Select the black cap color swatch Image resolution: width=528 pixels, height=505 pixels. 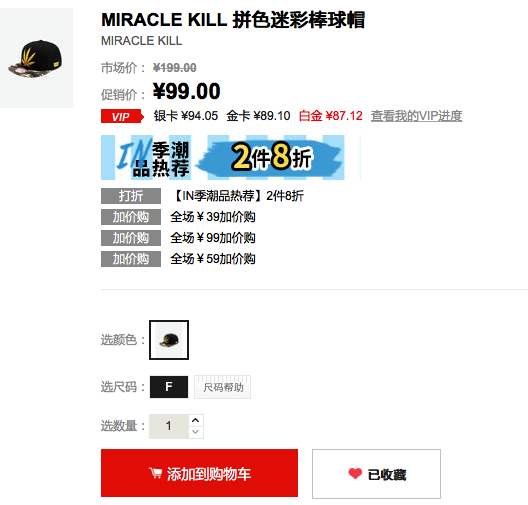click(x=169, y=340)
